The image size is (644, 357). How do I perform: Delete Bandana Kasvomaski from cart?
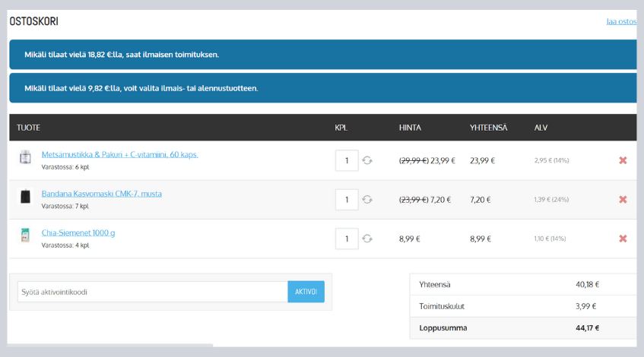pyautogui.click(x=623, y=200)
